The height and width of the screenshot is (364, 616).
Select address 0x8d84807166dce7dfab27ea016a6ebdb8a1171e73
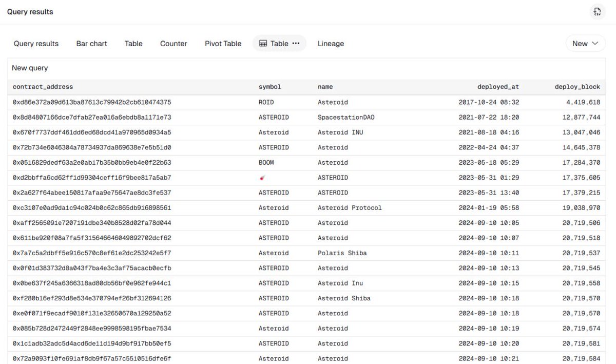coord(92,117)
